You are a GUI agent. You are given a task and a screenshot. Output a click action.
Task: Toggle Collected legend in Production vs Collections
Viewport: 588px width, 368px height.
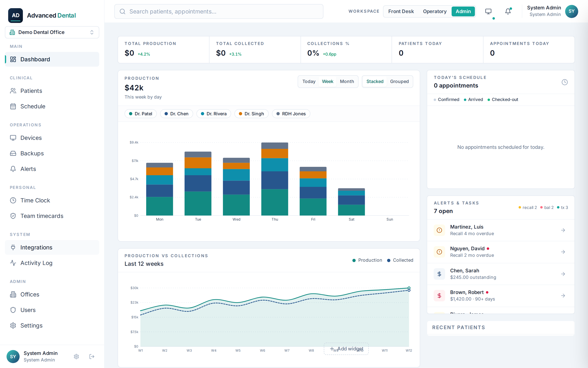click(400, 260)
